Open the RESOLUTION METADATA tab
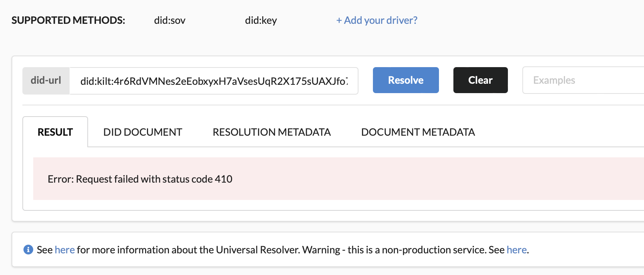Viewport: 644px width, 275px height. 271,132
